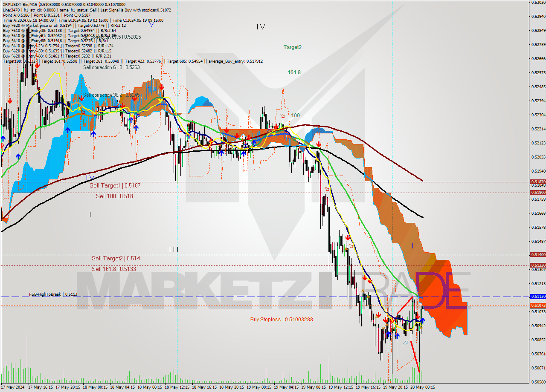Select the 'Sell 100 | 0.518' label
This screenshot has height=392, width=546.
pos(114,196)
